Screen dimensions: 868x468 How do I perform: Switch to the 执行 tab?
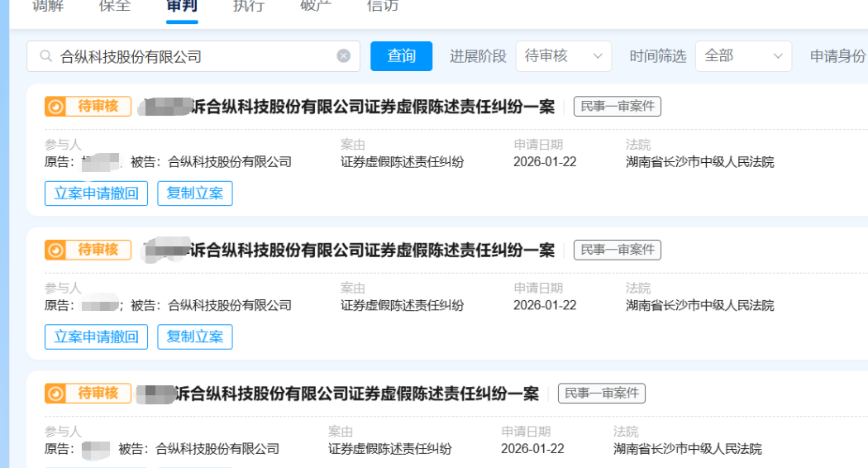click(249, 7)
